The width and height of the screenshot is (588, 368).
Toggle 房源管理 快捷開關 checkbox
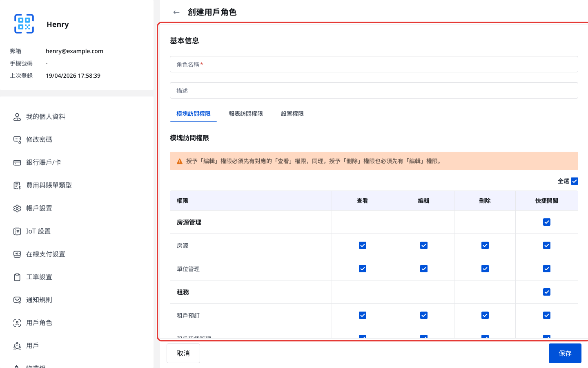[x=547, y=222]
